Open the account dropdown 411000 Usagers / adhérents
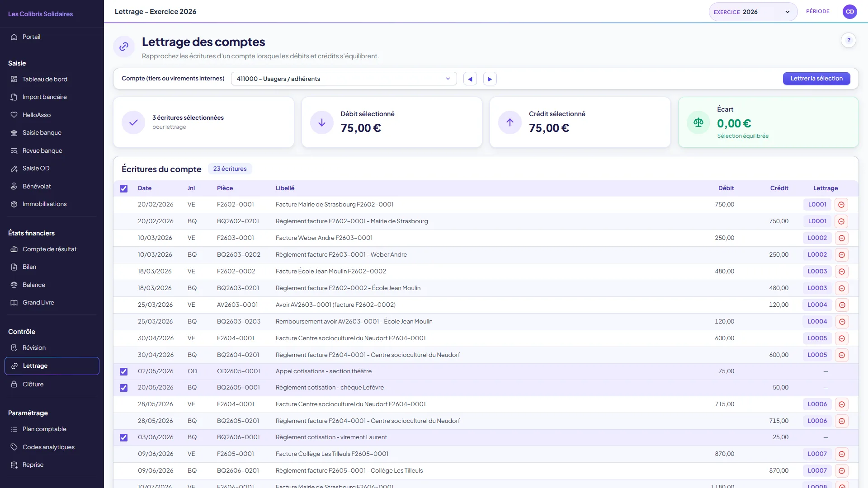The image size is (868, 488). click(x=344, y=79)
